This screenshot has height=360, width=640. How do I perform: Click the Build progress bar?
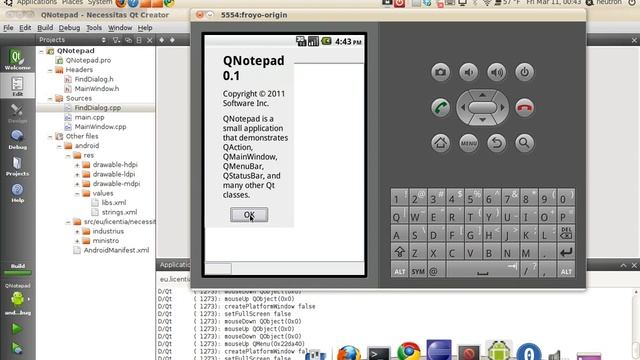(18, 272)
